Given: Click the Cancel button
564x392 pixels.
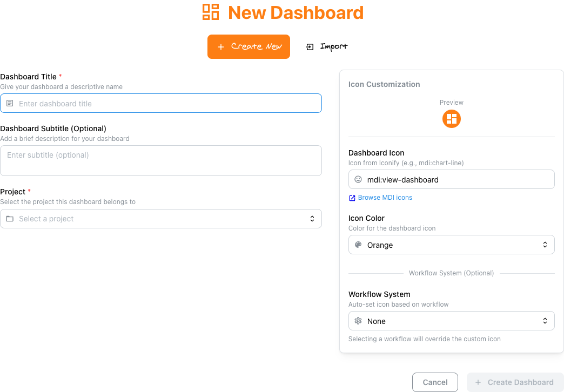Looking at the screenshot, I should point(435,382).
